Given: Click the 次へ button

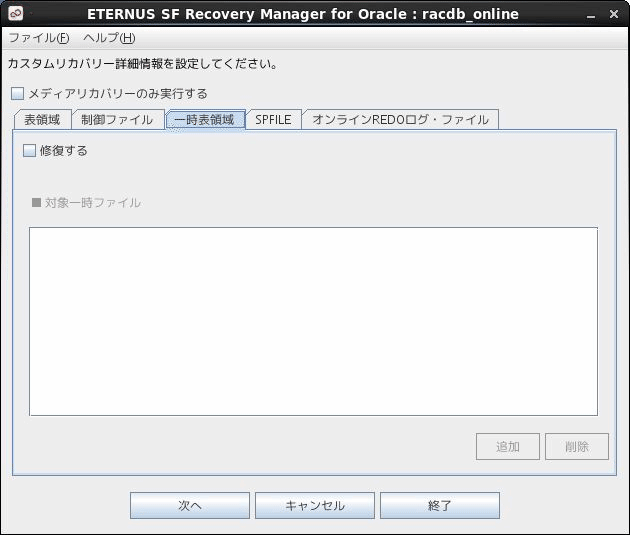Looking at the screenshot, I should coord(190,505).
